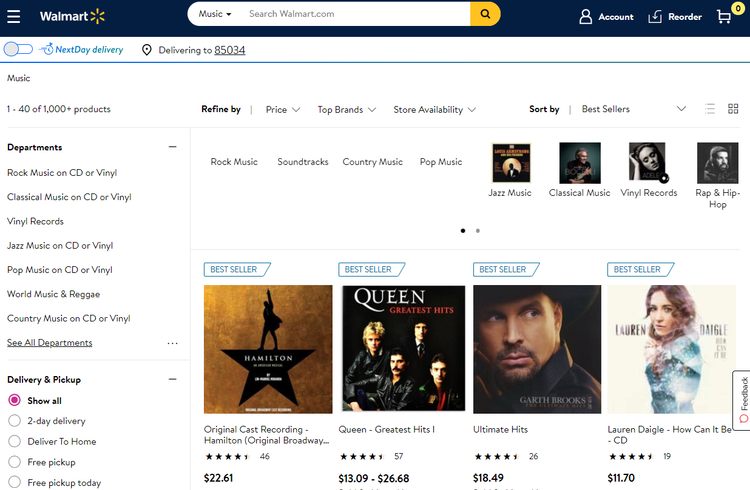Image resolution: width=750 pixels, height=490 pixels.
Task: Open the Account user icon
Action: tap(585, 17)
